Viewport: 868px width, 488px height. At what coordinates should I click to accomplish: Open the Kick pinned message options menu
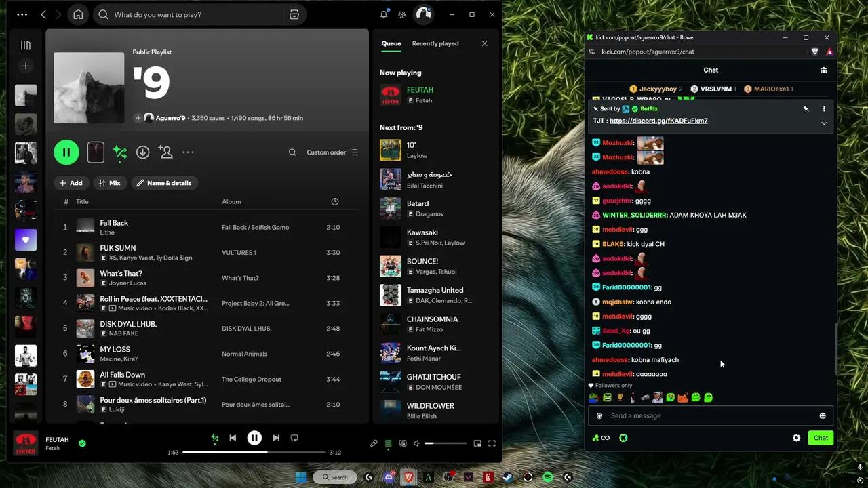coord(824,109)
